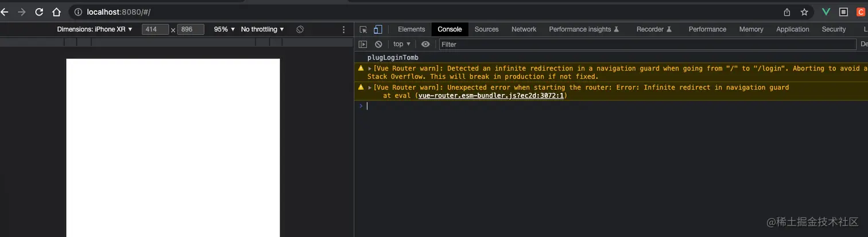This screenshot has height=237, width=868.
Task: Open the Memory tab
Action: tap(751, 29)
